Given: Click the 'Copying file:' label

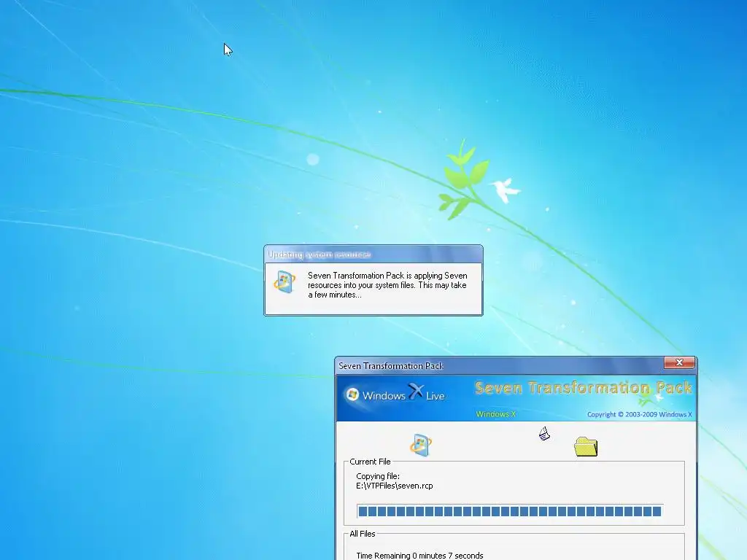Looking at the screenshot, I should (378, 476).
